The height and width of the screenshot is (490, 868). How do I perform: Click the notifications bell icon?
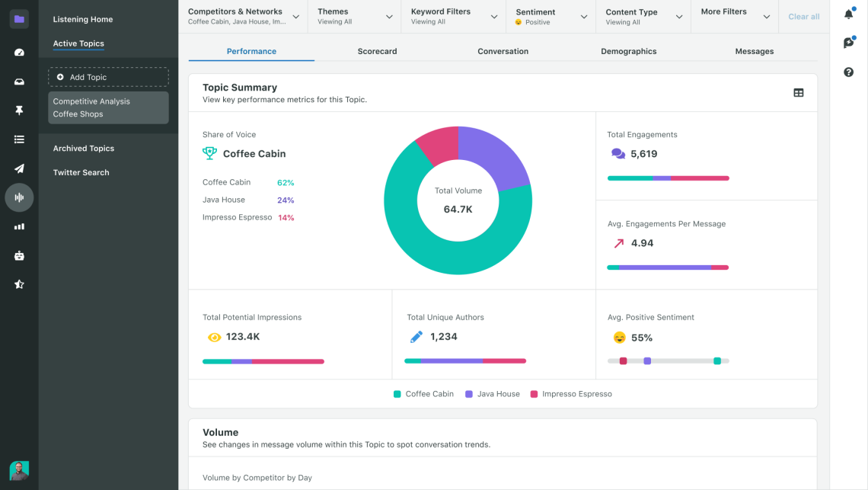point(847,13)
